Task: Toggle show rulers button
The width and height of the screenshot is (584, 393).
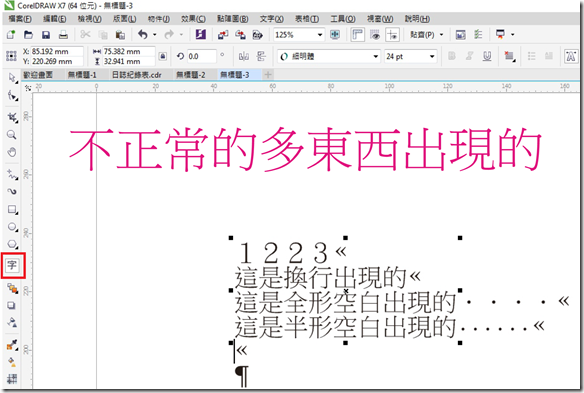Action: (357, 35)
